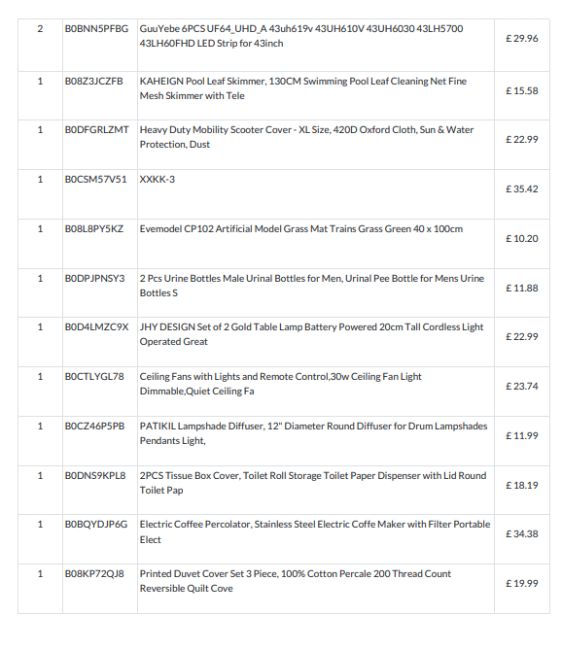This screenshot has height=650, width=562.
Task: Select price £ 23.74
Action: [x=522, y=386]
